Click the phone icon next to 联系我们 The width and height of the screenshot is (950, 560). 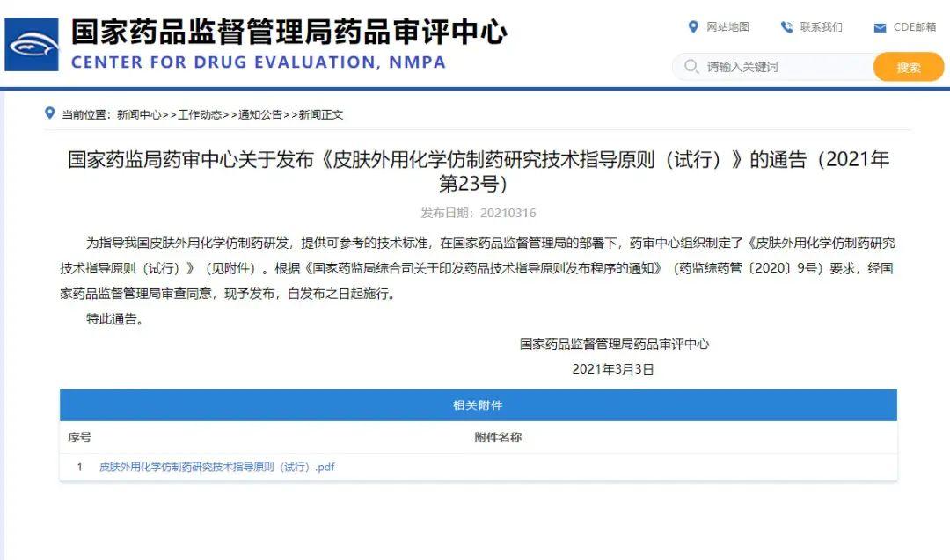(785, 27)
